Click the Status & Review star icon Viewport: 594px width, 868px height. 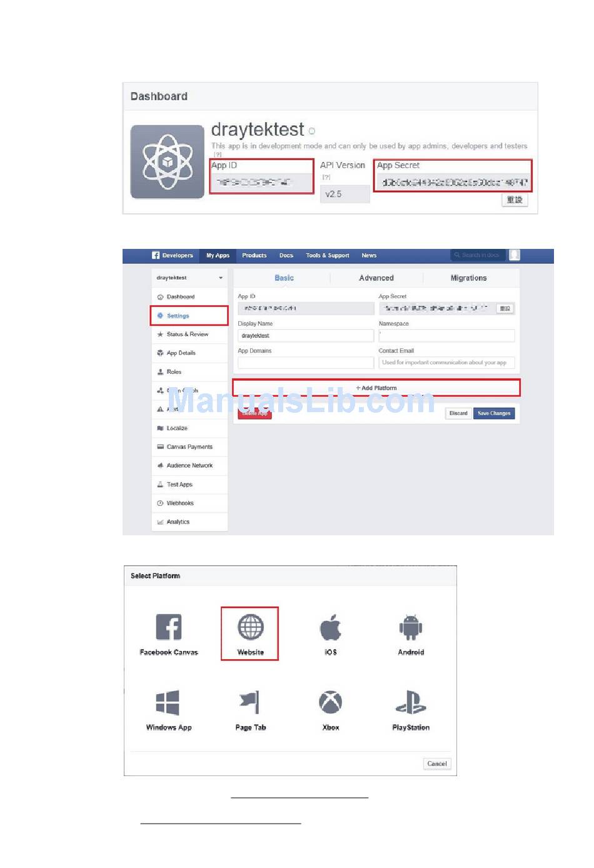pyautogui.click(x=160, y=335)
